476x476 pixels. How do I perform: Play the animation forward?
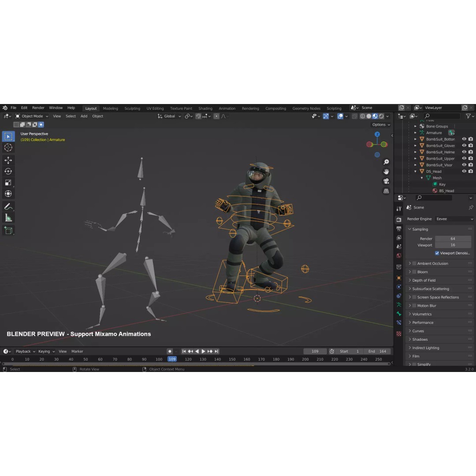pos(203,351)
